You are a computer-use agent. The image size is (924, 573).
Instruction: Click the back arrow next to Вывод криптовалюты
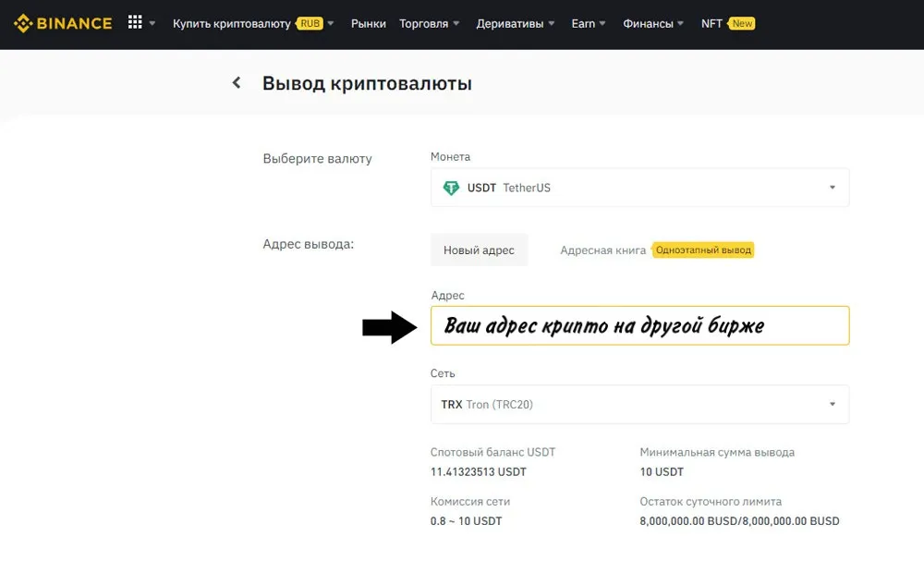[x=237, y=82]
